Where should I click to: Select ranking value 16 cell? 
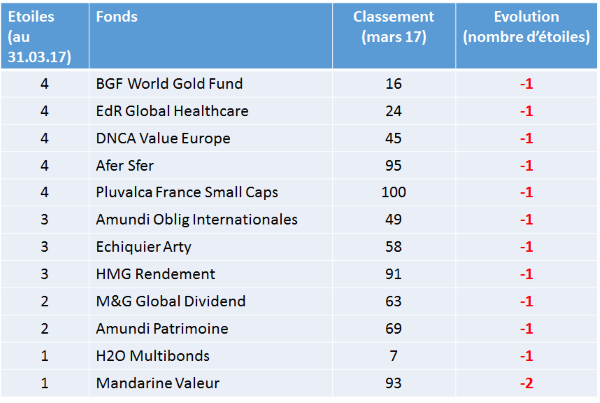click(394, 84)
